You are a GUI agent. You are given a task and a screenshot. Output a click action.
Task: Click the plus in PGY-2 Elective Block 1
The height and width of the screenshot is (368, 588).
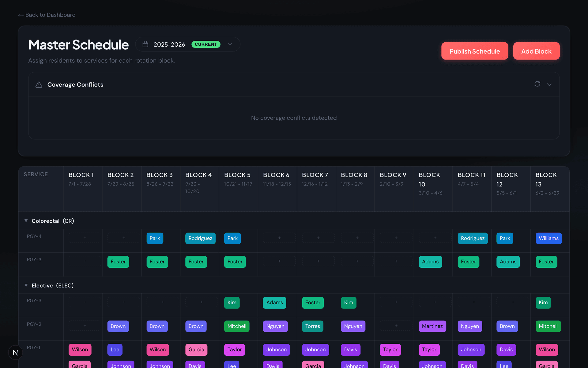[85, 326]
